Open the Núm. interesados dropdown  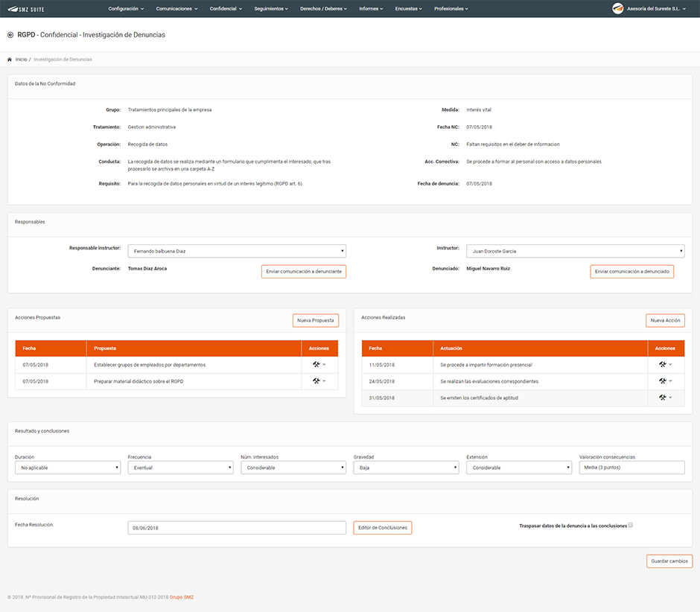(293, 468)
